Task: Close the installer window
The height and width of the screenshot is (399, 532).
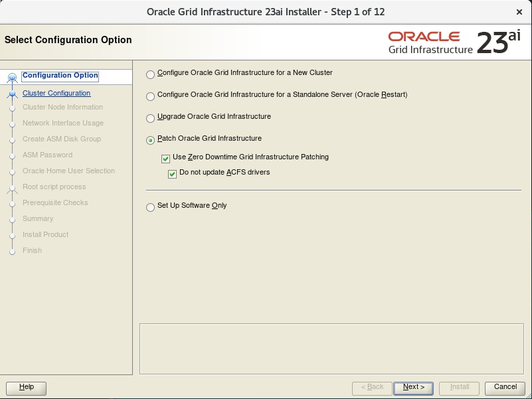Action: [519, 12]
